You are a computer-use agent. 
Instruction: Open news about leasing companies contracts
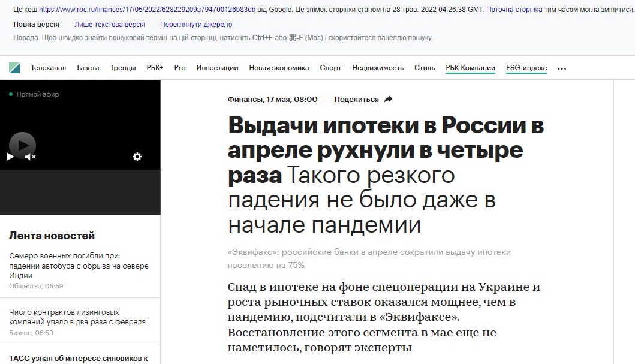pyautogui.click(x=77, y=317)
